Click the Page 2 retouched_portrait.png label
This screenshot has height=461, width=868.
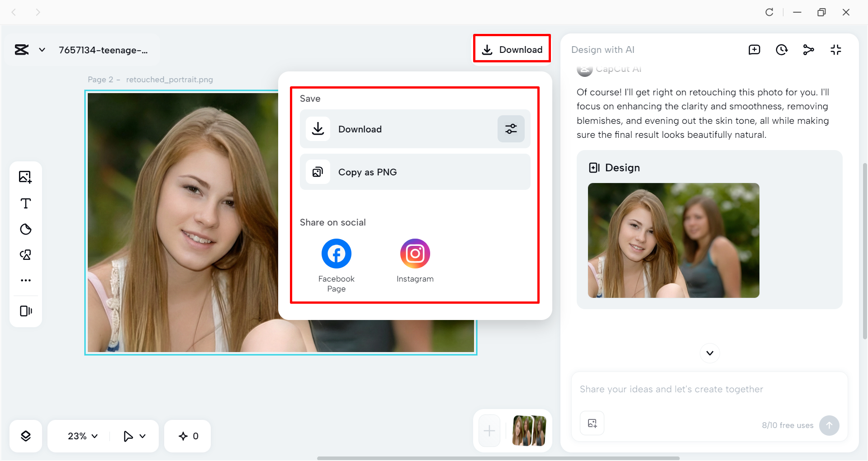150,80
